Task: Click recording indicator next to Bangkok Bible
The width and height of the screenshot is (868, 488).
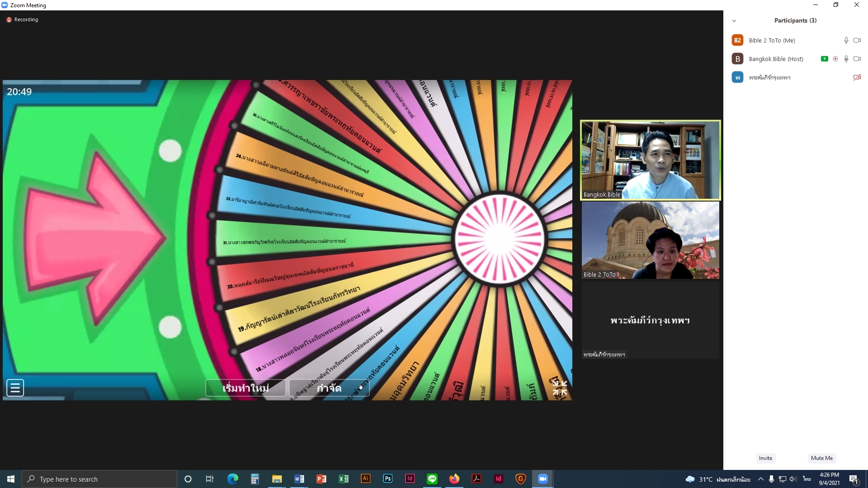Action: point(835,59)
